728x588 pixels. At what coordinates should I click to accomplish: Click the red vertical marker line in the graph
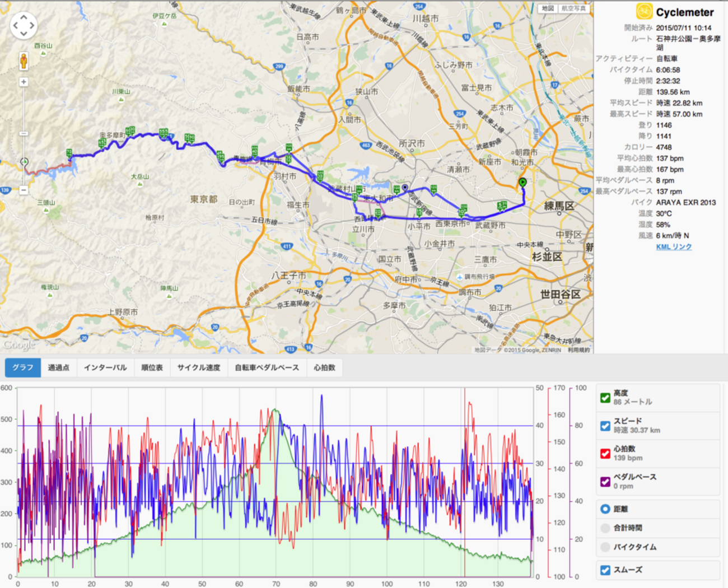(464, 482)
